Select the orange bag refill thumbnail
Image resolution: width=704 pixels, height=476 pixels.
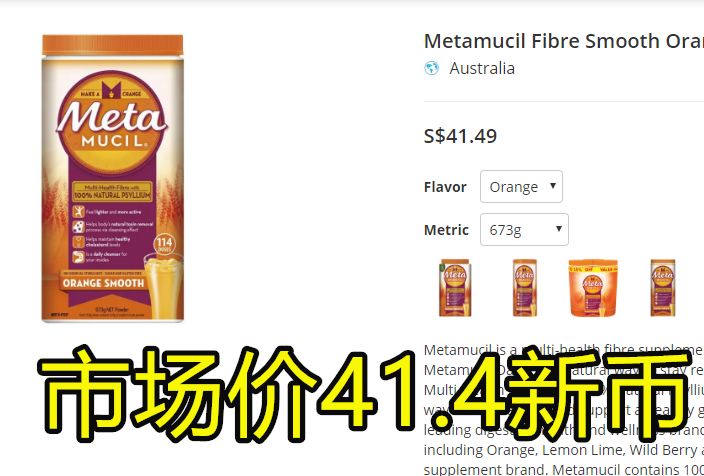point(593,288)
